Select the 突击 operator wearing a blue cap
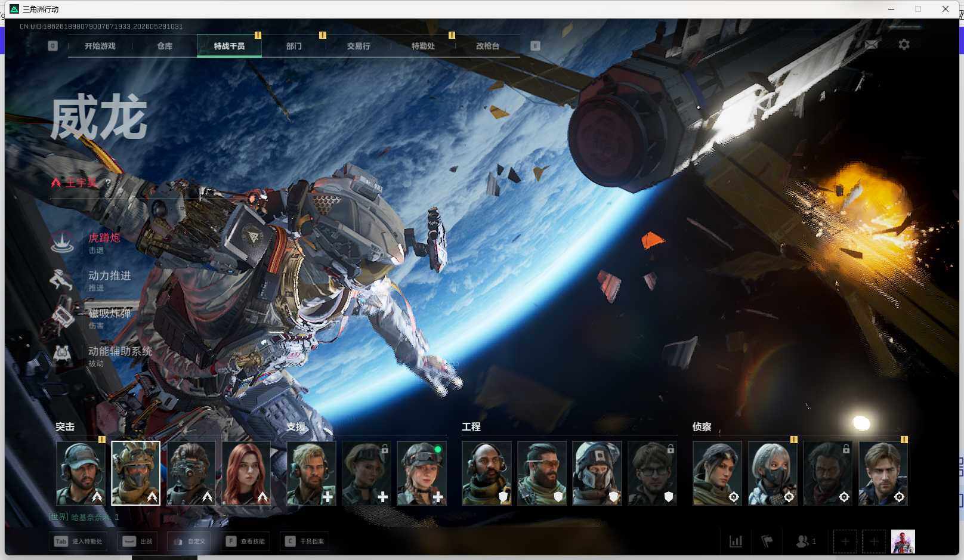 81,473
